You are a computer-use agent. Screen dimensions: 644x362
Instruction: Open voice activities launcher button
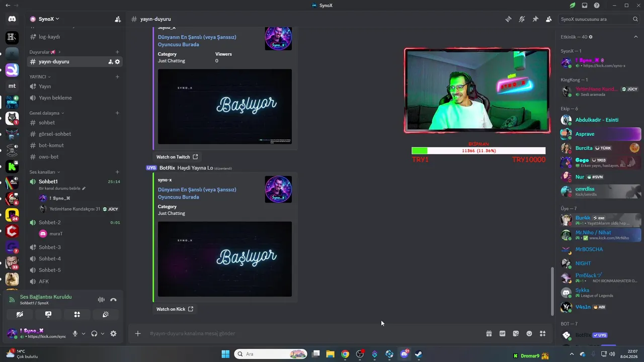click(77, 314)
